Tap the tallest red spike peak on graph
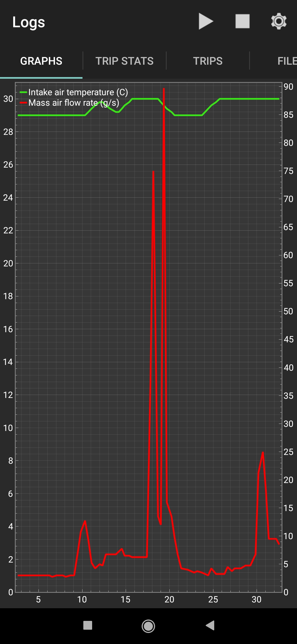297x644 pixels. [x=164, y=89]
